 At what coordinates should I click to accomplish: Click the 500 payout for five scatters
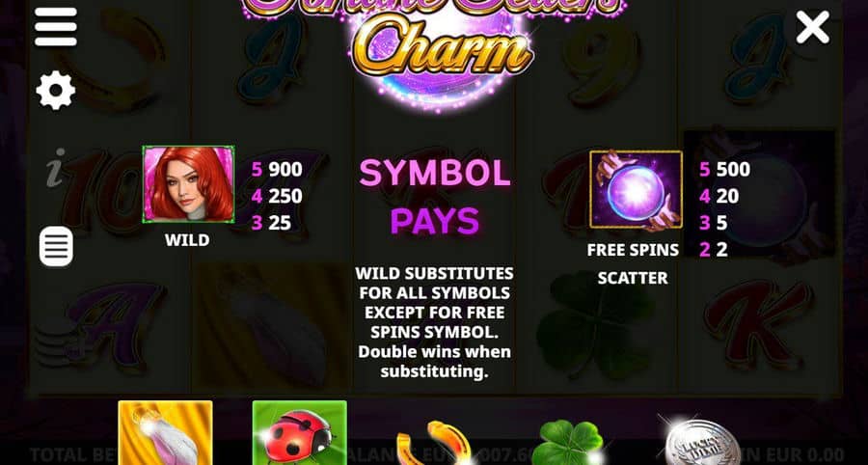733,170
